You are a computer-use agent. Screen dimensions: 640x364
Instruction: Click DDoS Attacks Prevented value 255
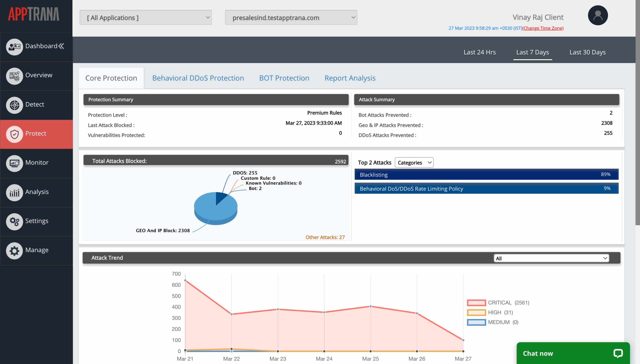608,133
